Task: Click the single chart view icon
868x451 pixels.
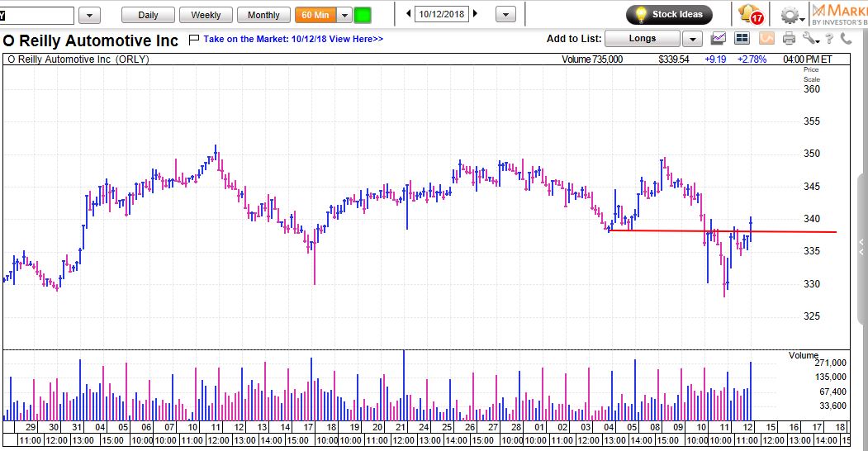Action: point(719,38)
